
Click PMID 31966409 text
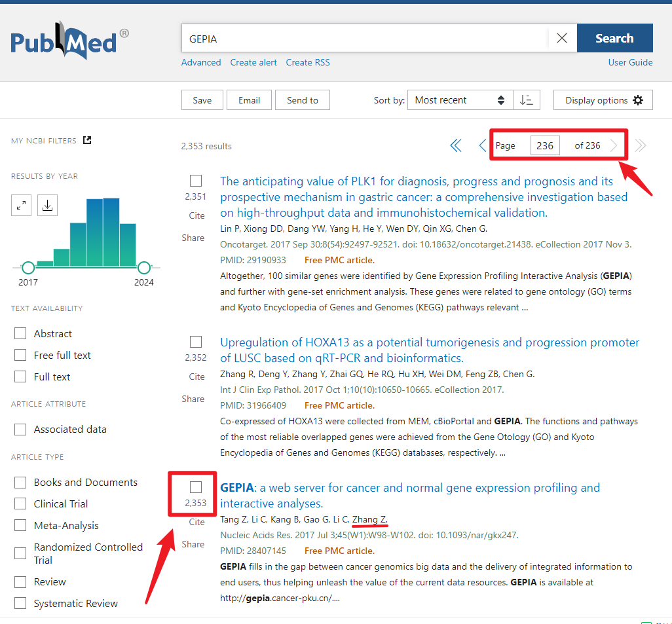253,405
